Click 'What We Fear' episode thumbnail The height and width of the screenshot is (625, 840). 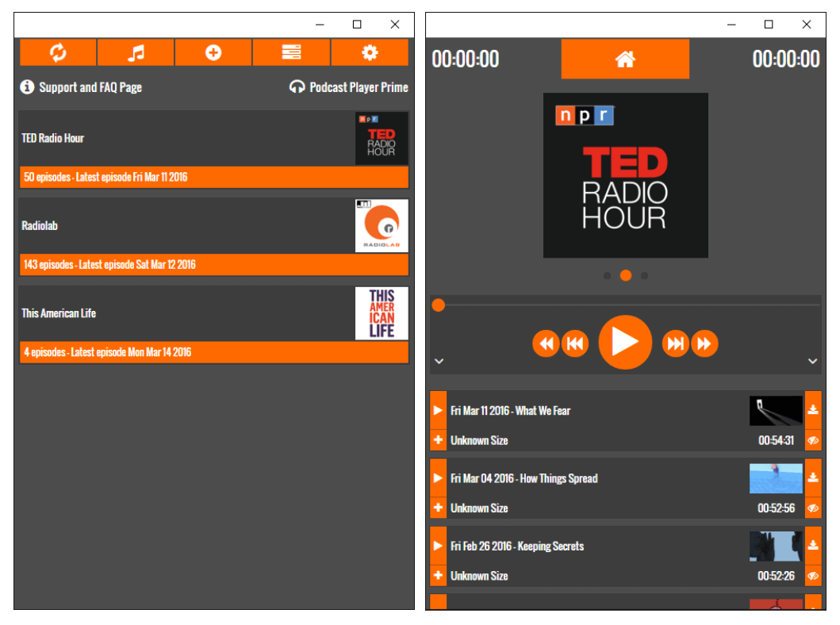776,411
